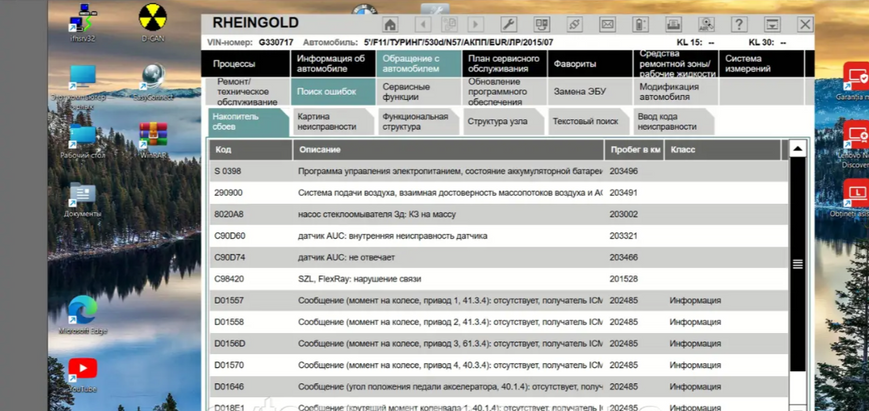Switch to Ввод кода неисправности tab
This screenshot has height=411, width=869.
click(x=674, y=122)
